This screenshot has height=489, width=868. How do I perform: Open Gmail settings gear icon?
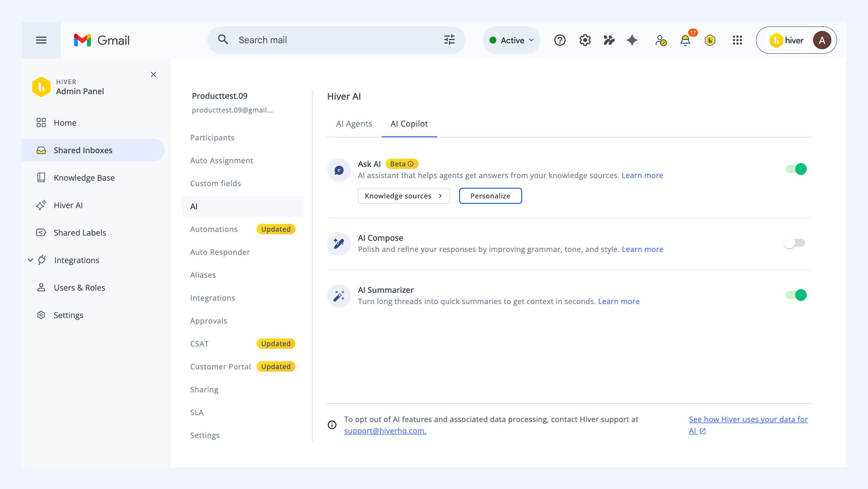click(585, 40)
